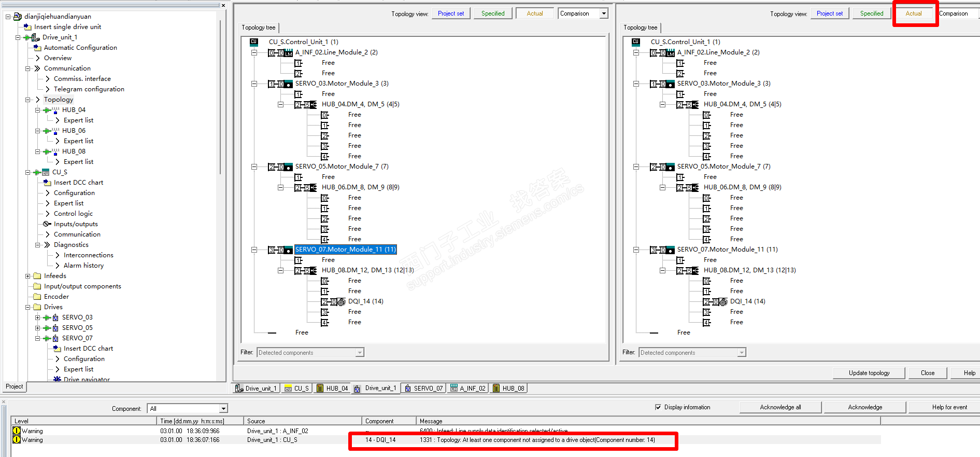Click the Drives folder icon

tap(37, 307)
